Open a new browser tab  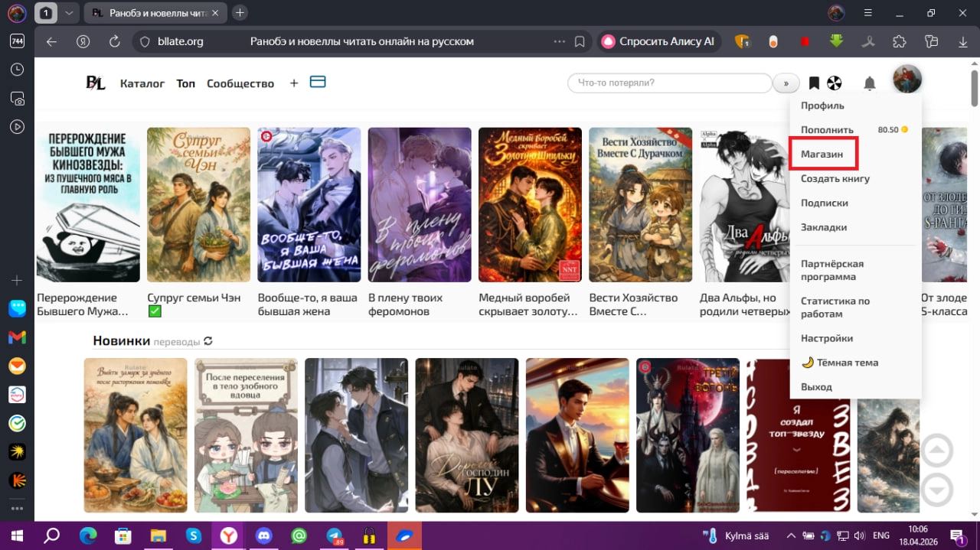[x=240, y=13]
